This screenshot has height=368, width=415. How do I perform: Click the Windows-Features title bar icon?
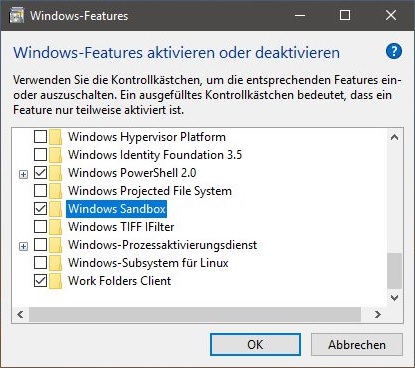(x=16, y=16)
